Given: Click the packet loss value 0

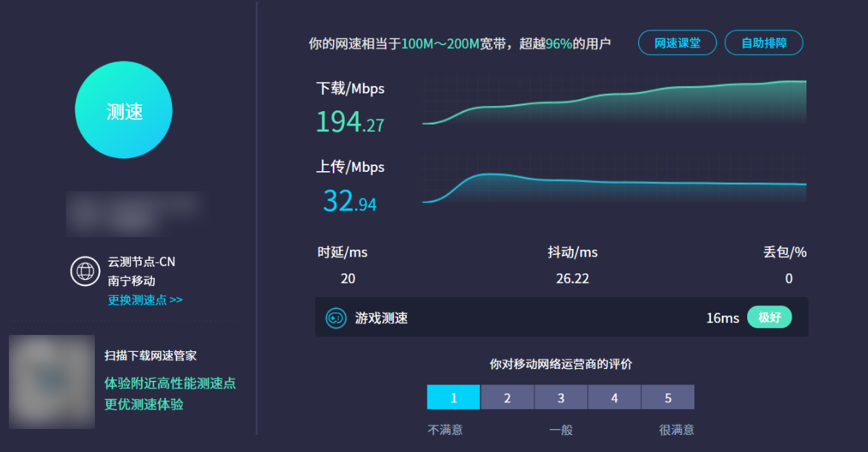Looking at the screenshot, I should point(789,279).
